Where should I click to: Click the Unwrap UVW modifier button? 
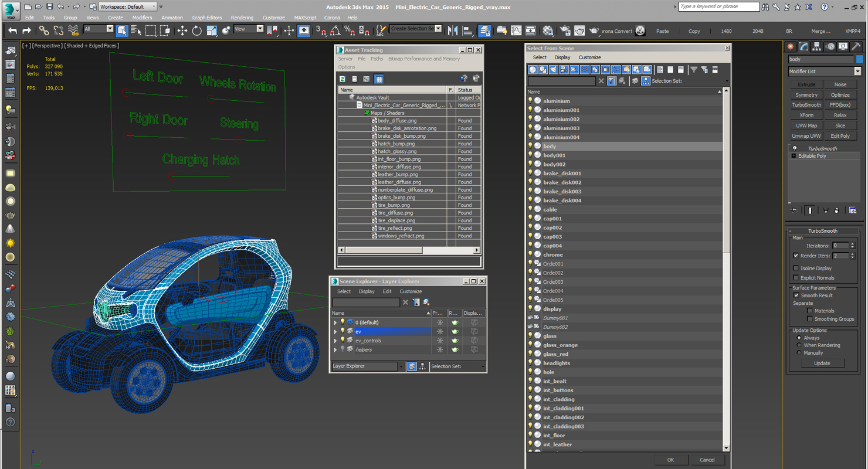(x=806, y=136)
